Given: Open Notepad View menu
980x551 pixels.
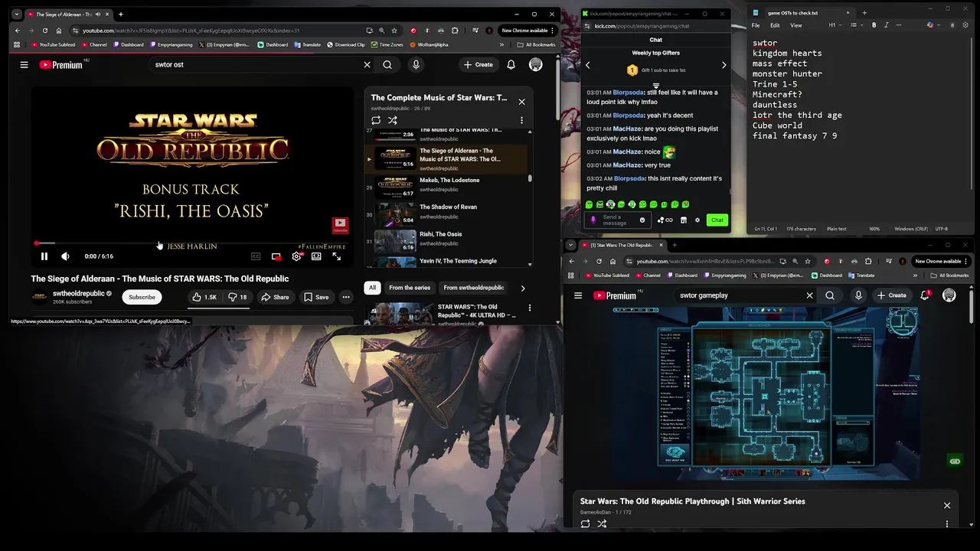Looking at the screenshot, I should tap(796, 25).
